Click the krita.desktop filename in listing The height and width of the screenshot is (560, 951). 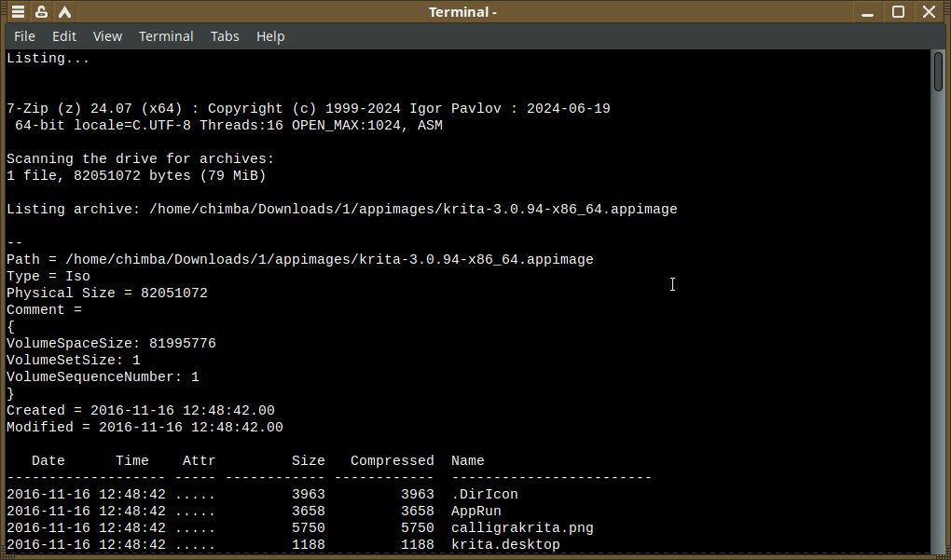click(505, 545)
